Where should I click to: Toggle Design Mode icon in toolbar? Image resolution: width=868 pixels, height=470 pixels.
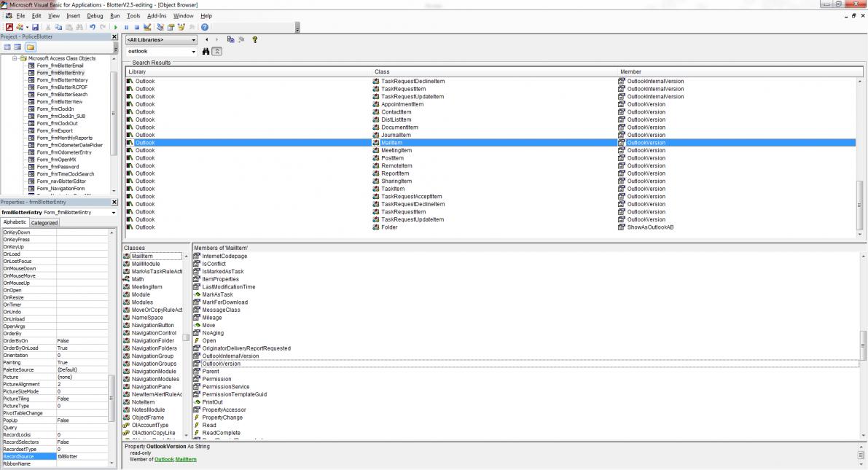pos(147,27)
